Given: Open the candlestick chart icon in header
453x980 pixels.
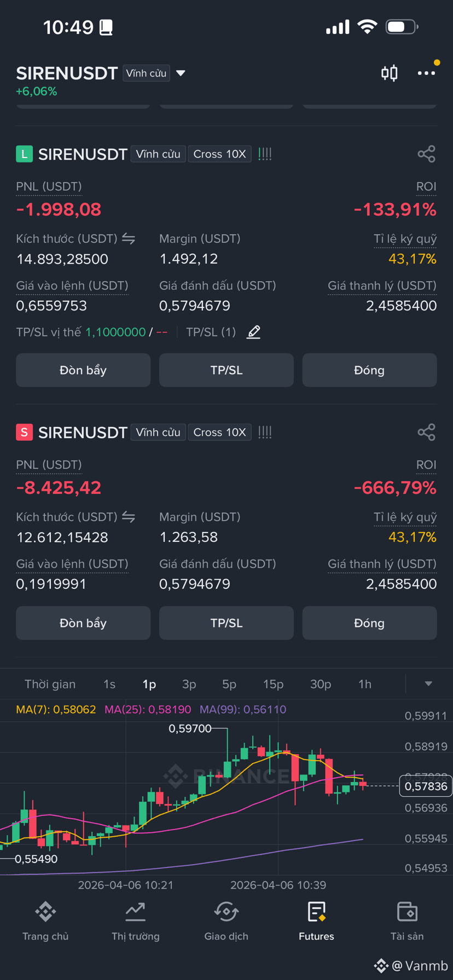Looking at the screenshot, I should [389, 73].
